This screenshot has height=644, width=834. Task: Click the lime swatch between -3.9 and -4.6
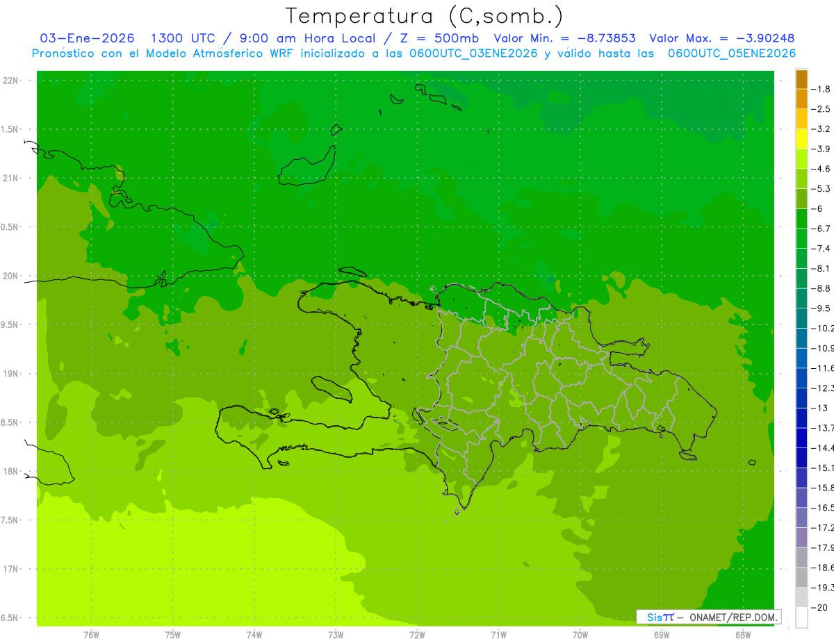[x=801, y=159]
